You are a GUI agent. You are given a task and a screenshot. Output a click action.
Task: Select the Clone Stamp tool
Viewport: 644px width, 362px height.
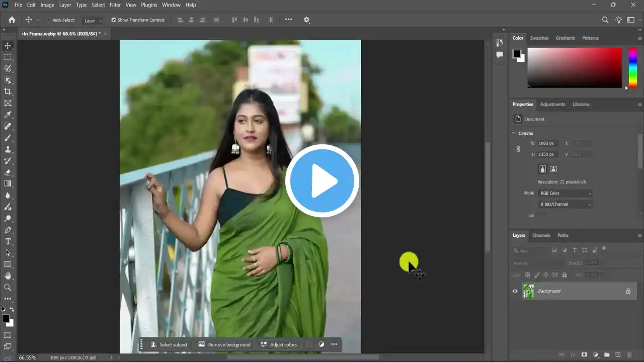pyautogui.click(x=8, y=149)
